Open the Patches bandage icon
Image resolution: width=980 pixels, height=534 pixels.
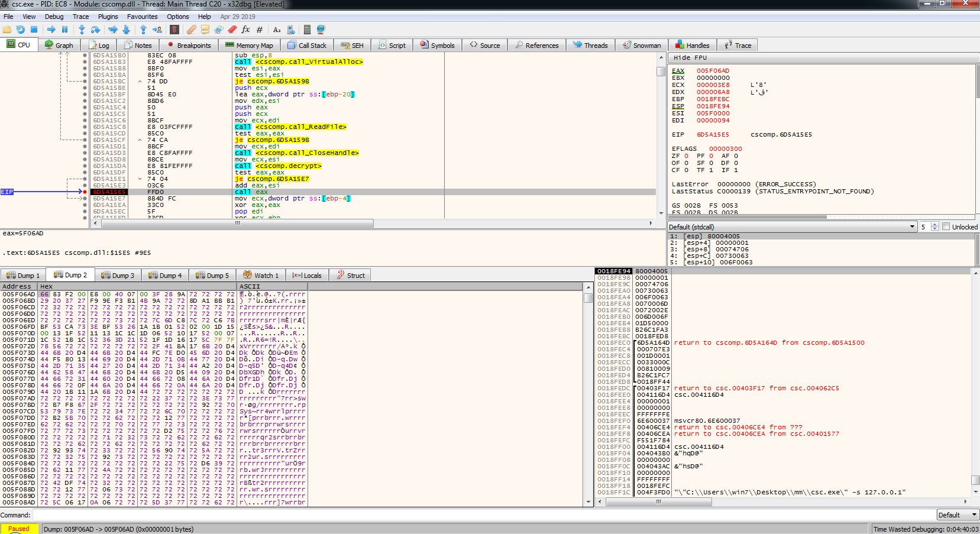(191, 30)
